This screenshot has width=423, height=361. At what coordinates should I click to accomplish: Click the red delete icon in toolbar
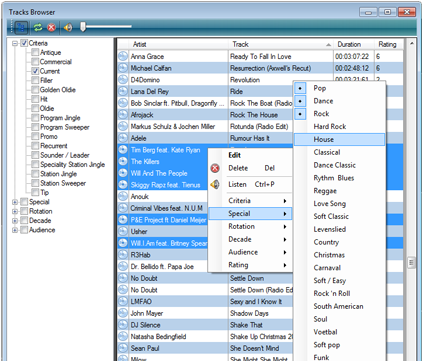tap(52, 27)
